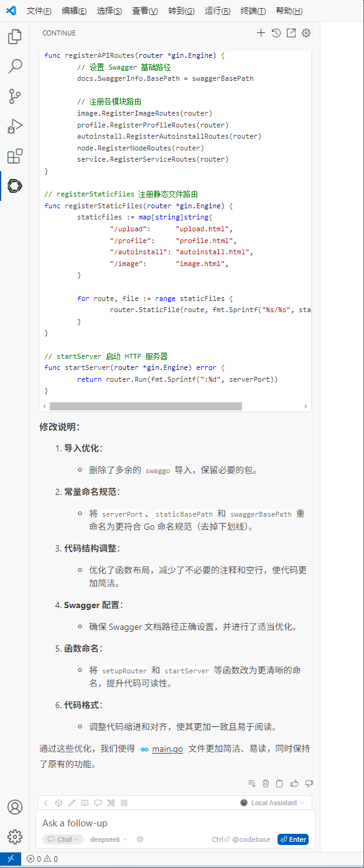Open Continue settings gear in panel header
The width and height of the screenshot is (364, 868).
coord(306,33)
